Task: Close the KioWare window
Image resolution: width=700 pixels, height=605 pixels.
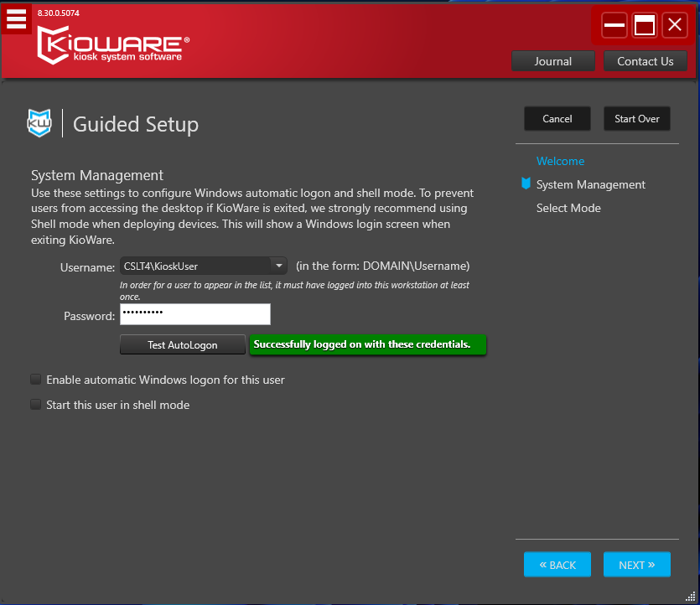Action: pos(675,25)
